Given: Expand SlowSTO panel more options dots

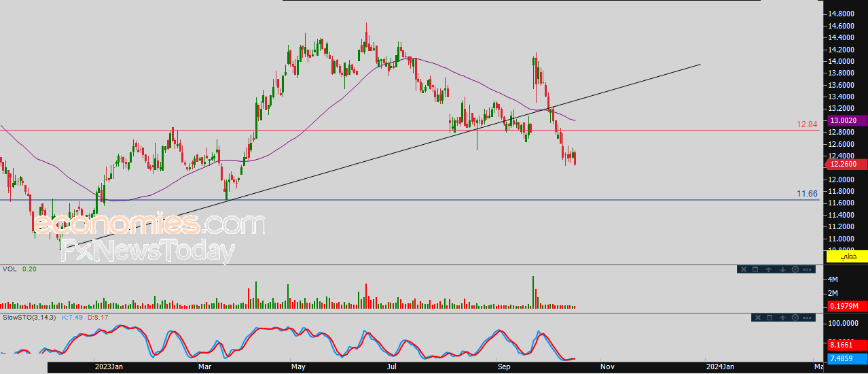Looking at the screenshot, I should [x=807, y=318].
